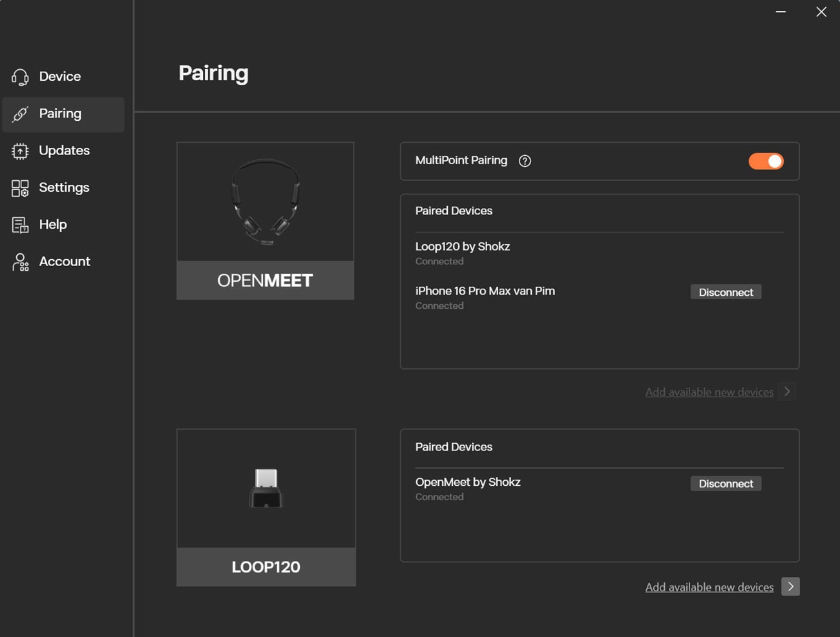This screenshot has width=840, height=637.
Task: Click OpenMeet's Add available new devices link
Action: [709, 392]
